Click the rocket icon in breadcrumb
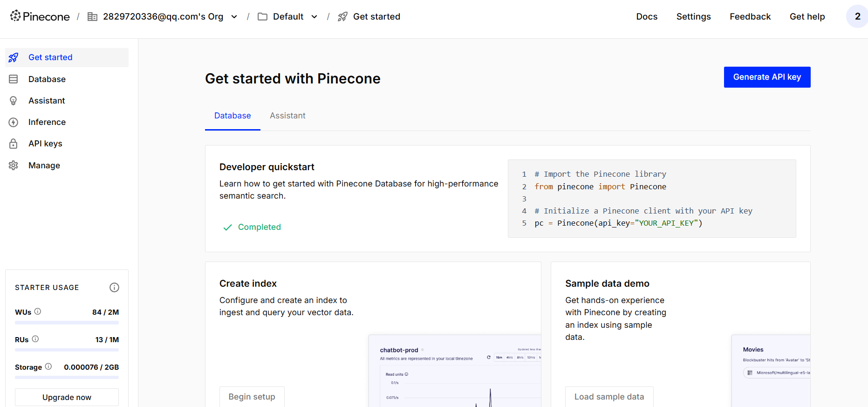This screenshot has height=407, width=868. coord(342,17)
